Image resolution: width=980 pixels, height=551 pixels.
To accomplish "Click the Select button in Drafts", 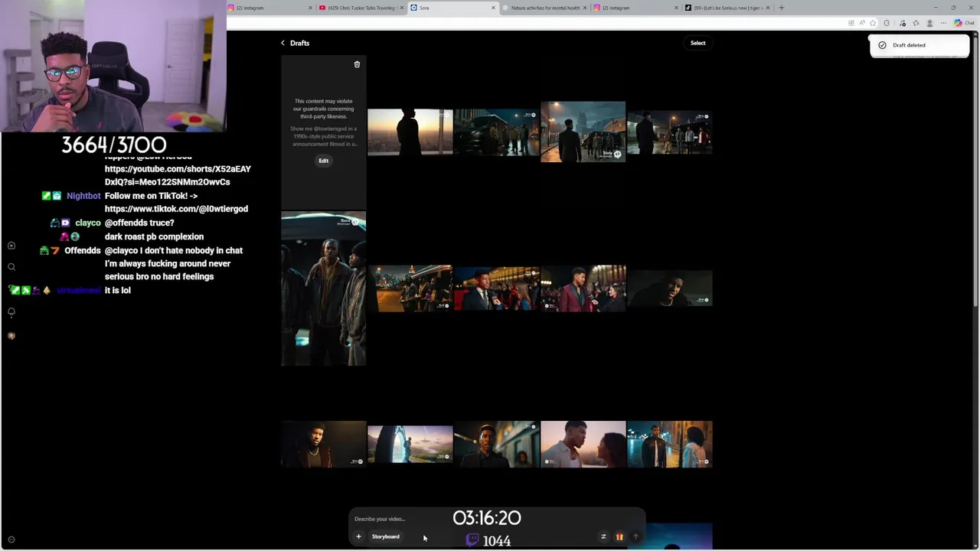I will [x=697, y=43].
